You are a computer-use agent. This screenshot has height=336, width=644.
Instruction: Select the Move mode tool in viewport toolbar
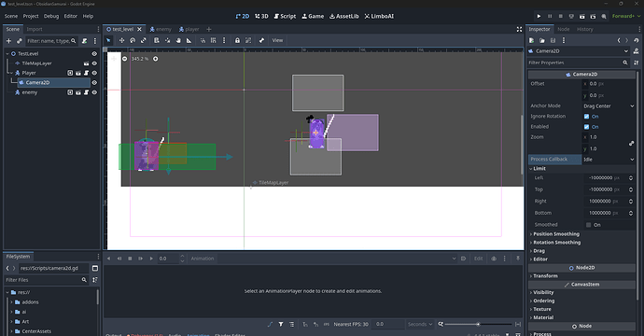tap(121, 40)
